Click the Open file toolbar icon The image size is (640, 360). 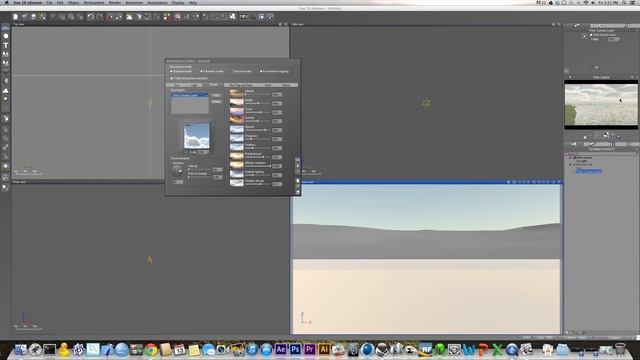pos(24,17)
